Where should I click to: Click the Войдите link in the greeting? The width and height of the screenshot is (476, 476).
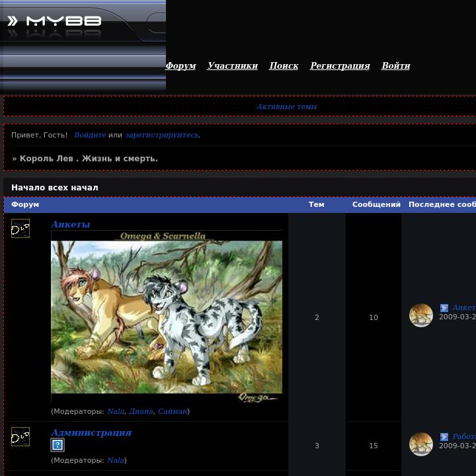click(x=90, y=135)
